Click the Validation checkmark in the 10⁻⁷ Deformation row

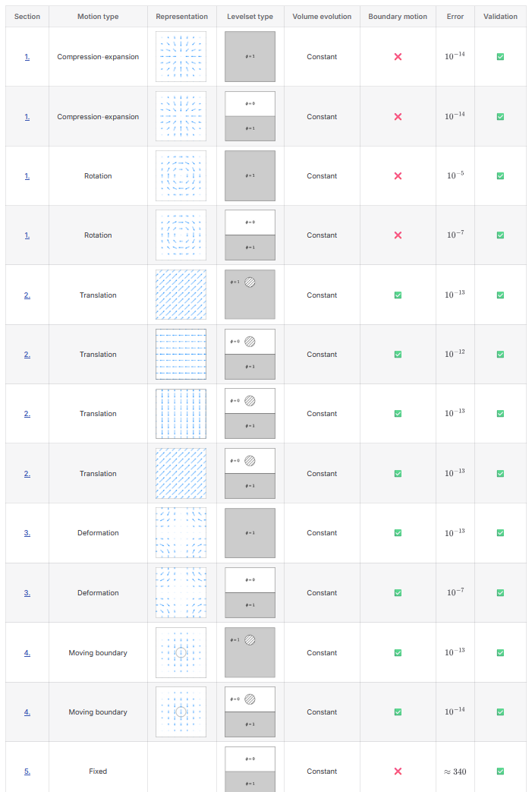coord(500,593)
